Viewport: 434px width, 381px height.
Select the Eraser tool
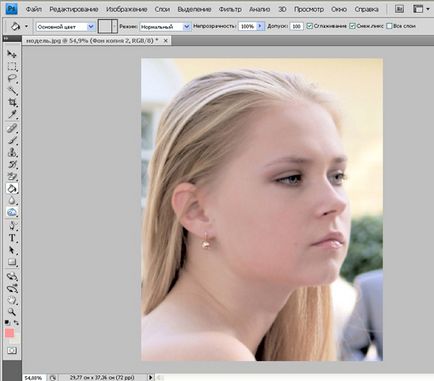pyautogui.click(x=12, y=177)
